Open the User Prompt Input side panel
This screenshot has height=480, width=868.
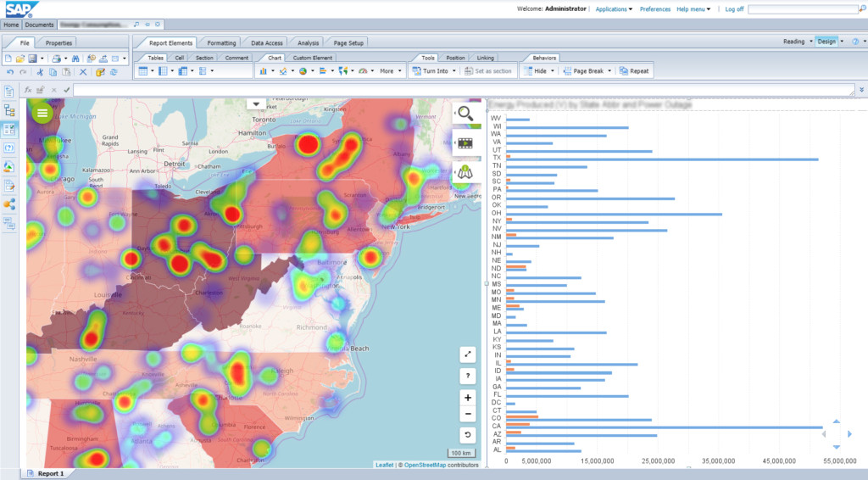(9, 148)
